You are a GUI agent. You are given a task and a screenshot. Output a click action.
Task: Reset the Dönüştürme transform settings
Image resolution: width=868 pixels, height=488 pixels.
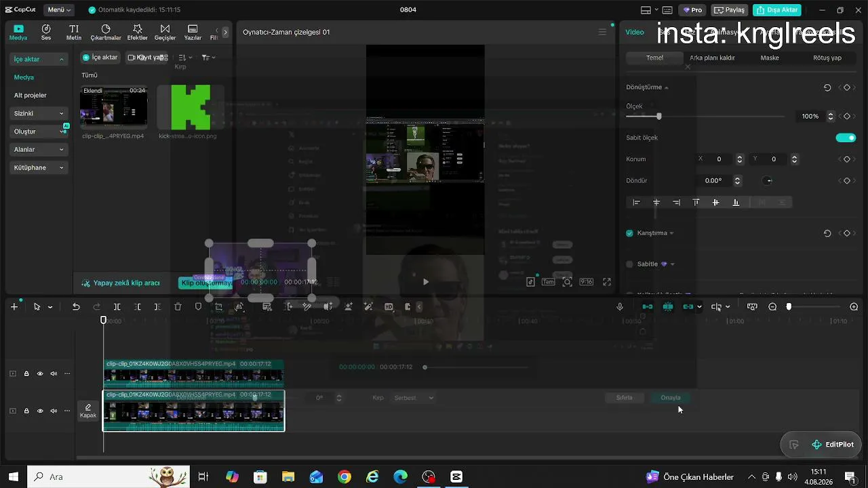click(x=827, y=87)
